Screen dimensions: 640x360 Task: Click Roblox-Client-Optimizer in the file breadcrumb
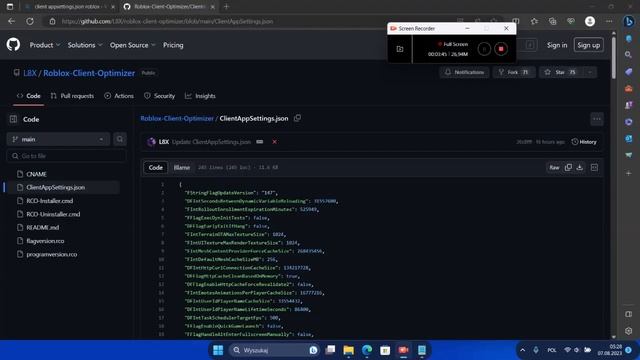click(177, 118)
